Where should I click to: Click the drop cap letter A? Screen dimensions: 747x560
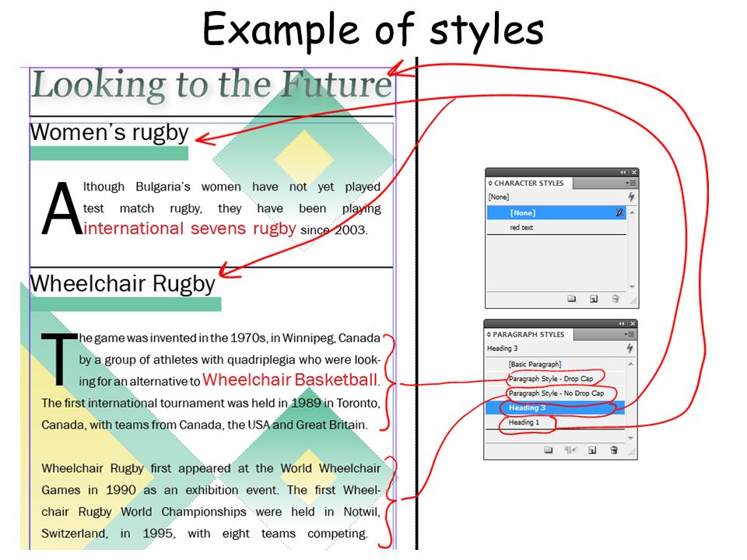(x=61, y=208)
